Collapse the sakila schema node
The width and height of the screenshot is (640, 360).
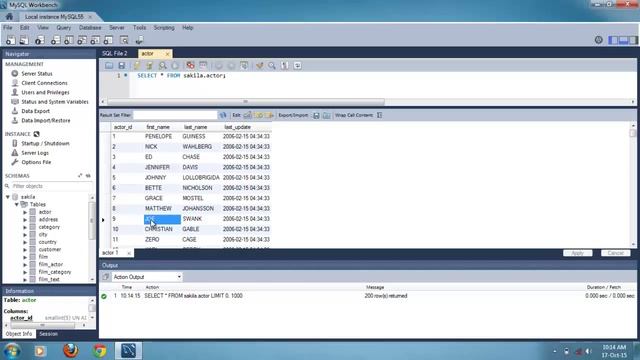click(8, 197)
